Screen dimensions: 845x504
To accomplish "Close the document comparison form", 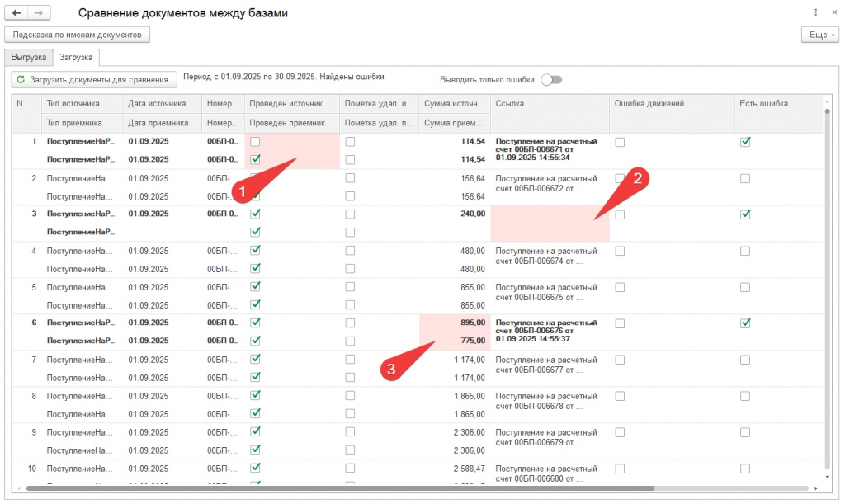I will click(833, 13).
